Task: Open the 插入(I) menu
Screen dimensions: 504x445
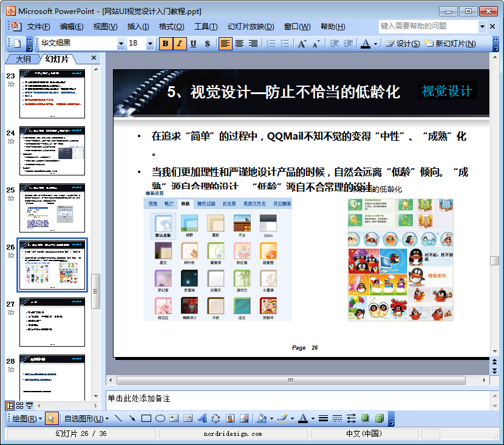Action: (138, 27)
